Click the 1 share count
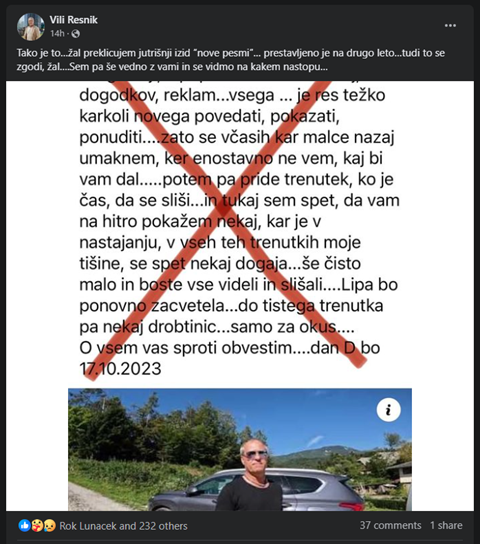480x544 pixels. 446,525
